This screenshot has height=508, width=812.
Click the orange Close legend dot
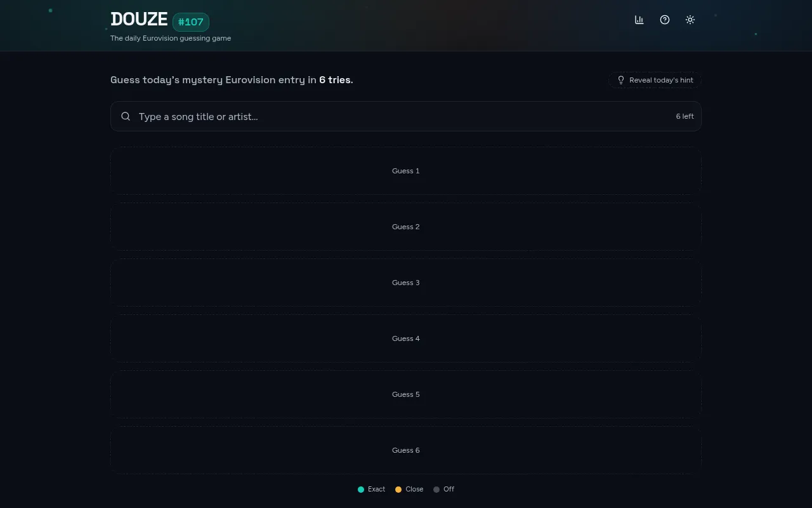coord(398,490)
